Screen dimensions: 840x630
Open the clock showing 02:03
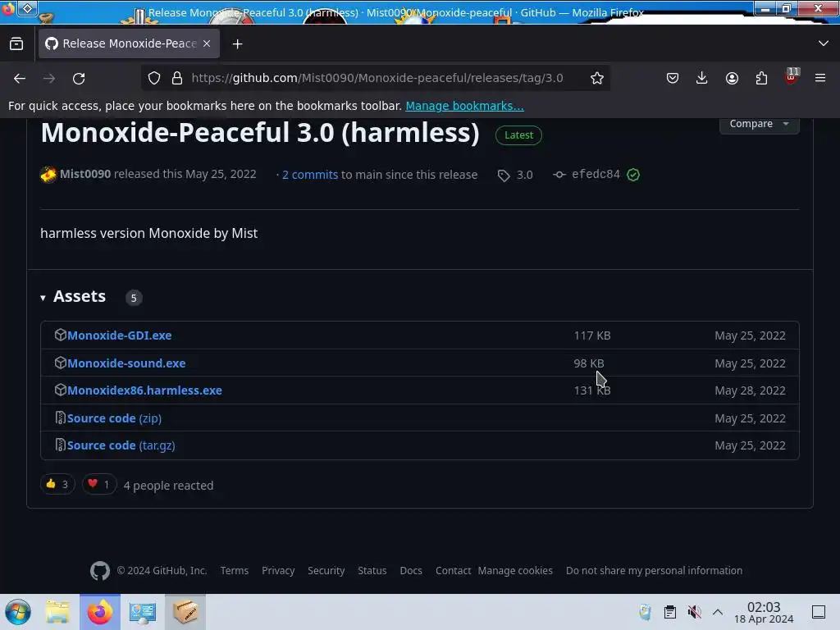pos(764,612)
